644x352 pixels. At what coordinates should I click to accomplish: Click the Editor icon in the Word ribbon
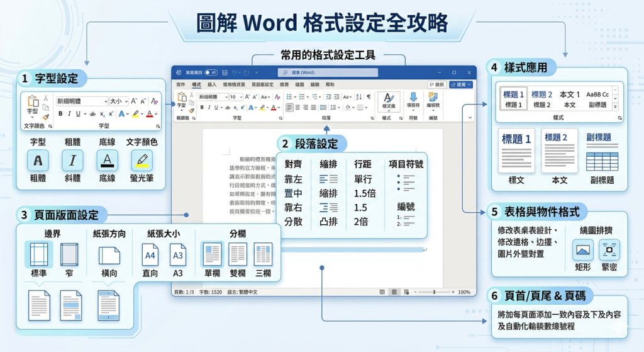click(433, 98)
